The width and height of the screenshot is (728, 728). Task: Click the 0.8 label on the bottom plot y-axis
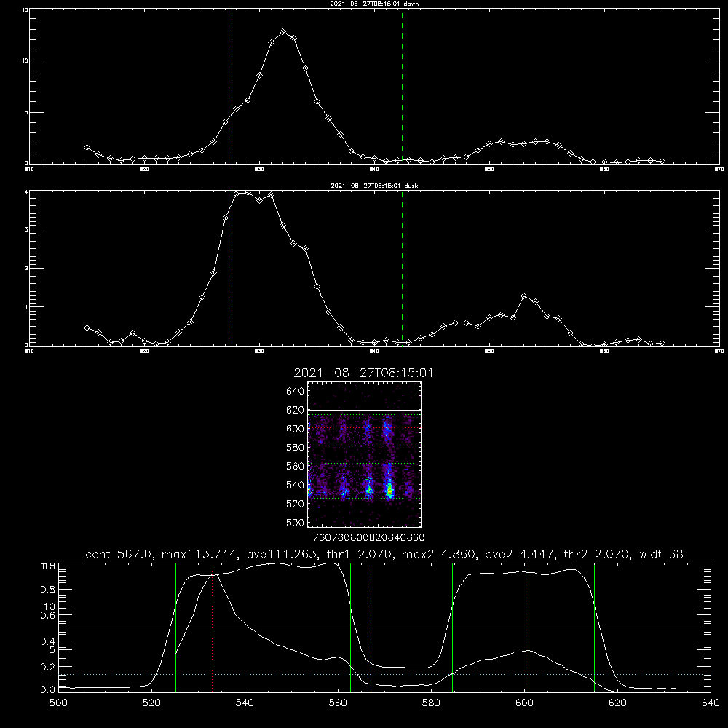(x=48, y=590)
